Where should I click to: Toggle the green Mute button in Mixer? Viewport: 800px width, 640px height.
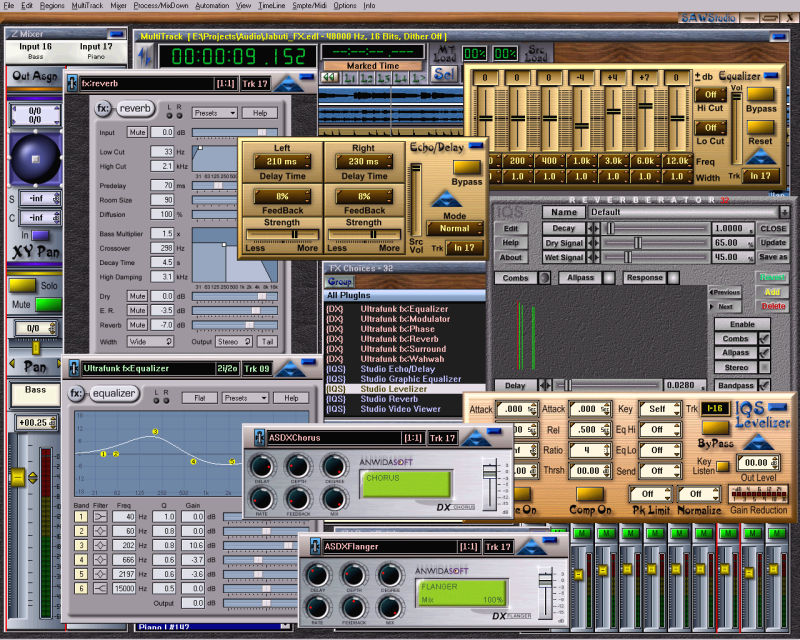[x=48, y=305]
